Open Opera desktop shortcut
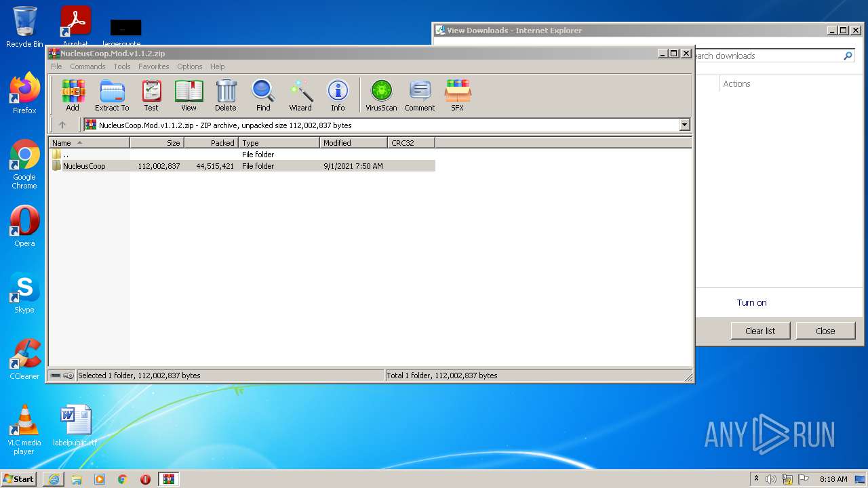This screenshot has width=868, height=488. click(x=24, y=226)
